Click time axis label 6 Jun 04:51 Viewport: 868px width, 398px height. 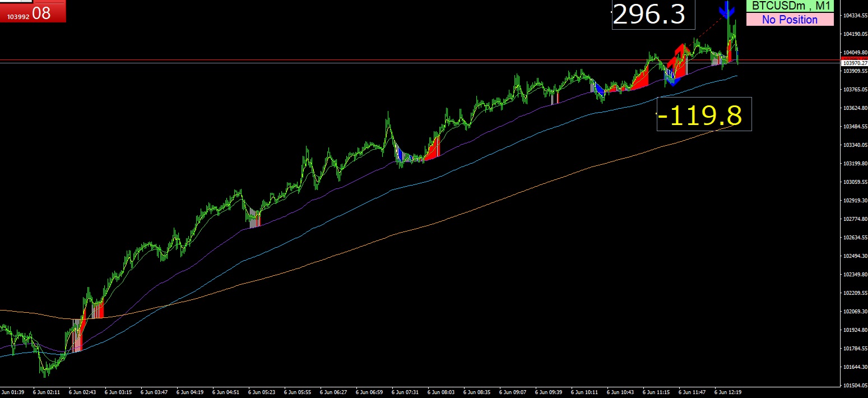pos(226,393)
